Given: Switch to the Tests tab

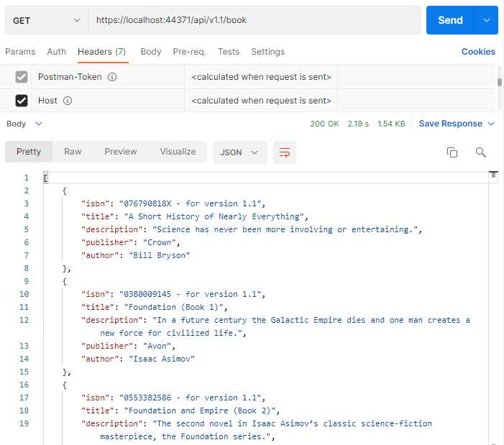Looking at the screenshot, I should coord(229,52).
